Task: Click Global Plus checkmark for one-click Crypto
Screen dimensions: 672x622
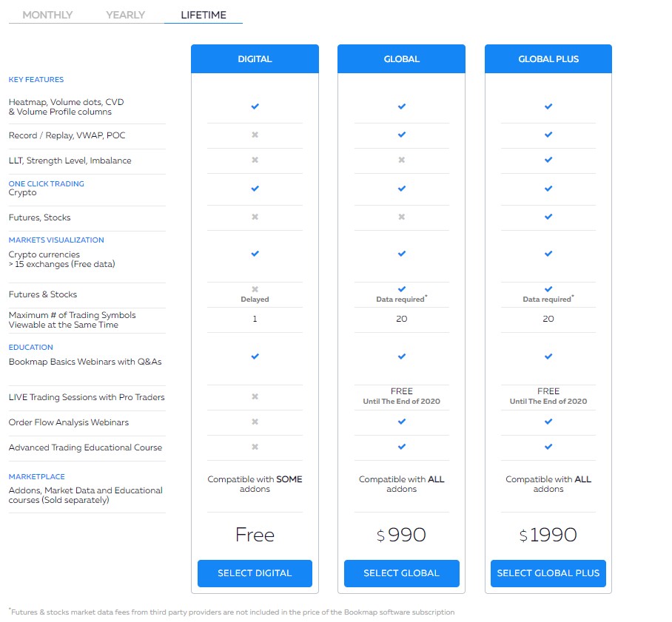Action: (x=548, y=189)
